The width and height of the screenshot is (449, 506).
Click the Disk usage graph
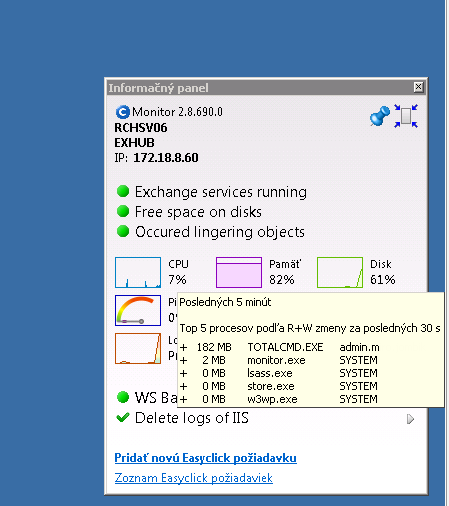coord(340,272)
